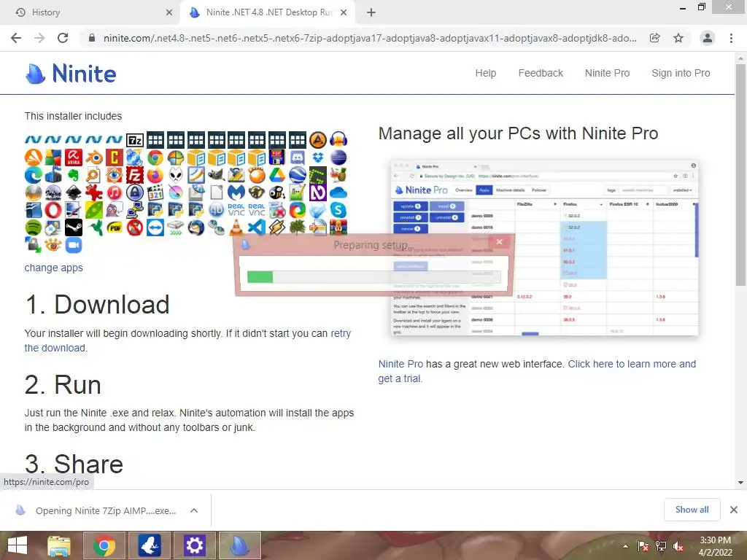This screenshot has width=747, height=560.
Task: Expand the Ninite exe download options
Action: coord(194,510)
